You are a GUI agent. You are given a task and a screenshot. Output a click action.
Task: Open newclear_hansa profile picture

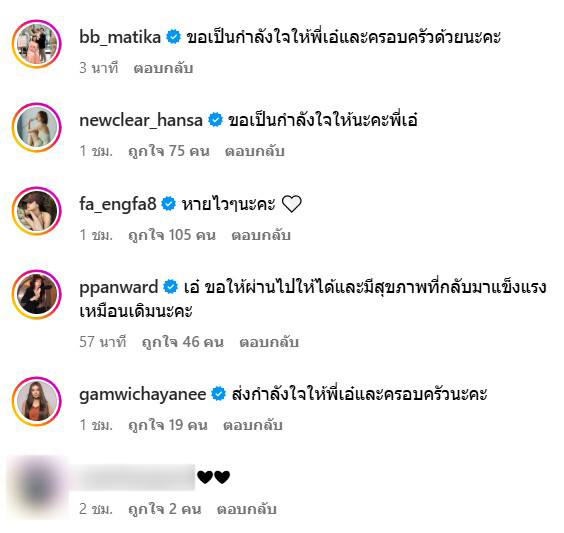37,127
